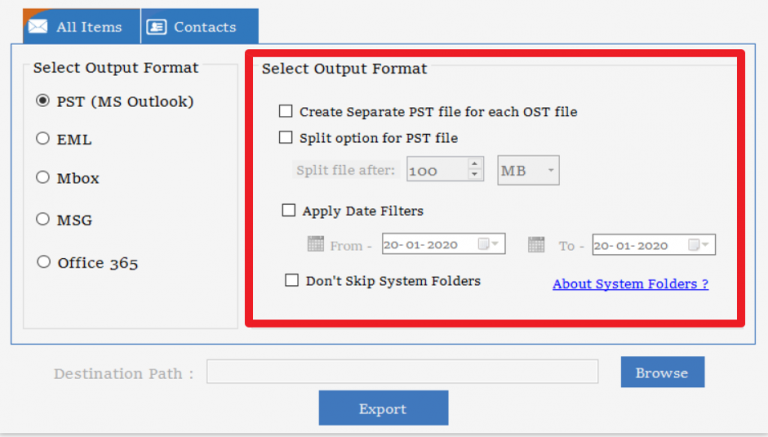Click the calendar icon beside To

(x=536, y=244)
